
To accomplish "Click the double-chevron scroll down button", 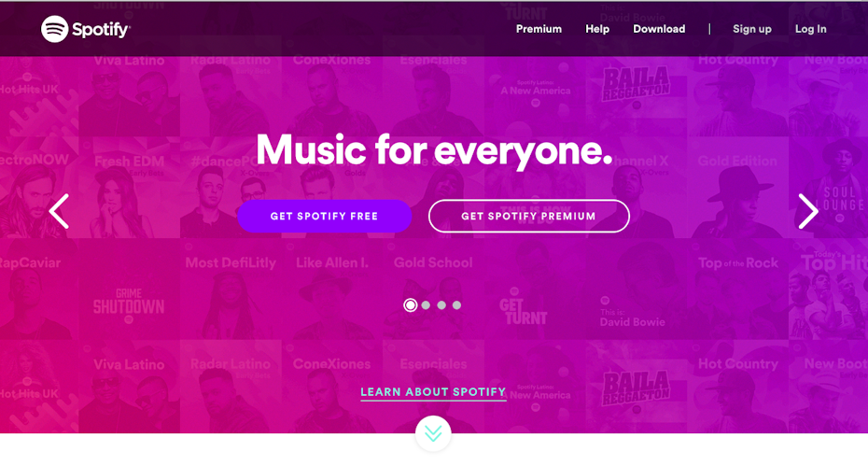I will click(x=433, y=433).
